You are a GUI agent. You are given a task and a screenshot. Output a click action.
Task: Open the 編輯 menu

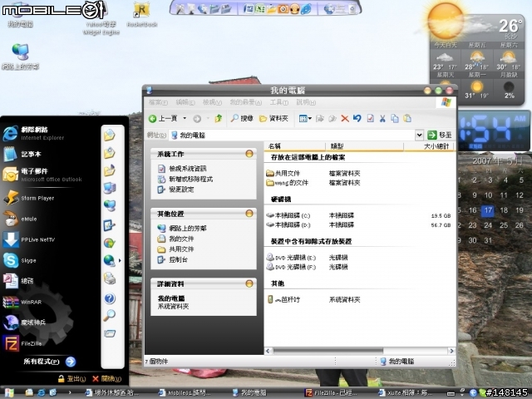point(185,102)
